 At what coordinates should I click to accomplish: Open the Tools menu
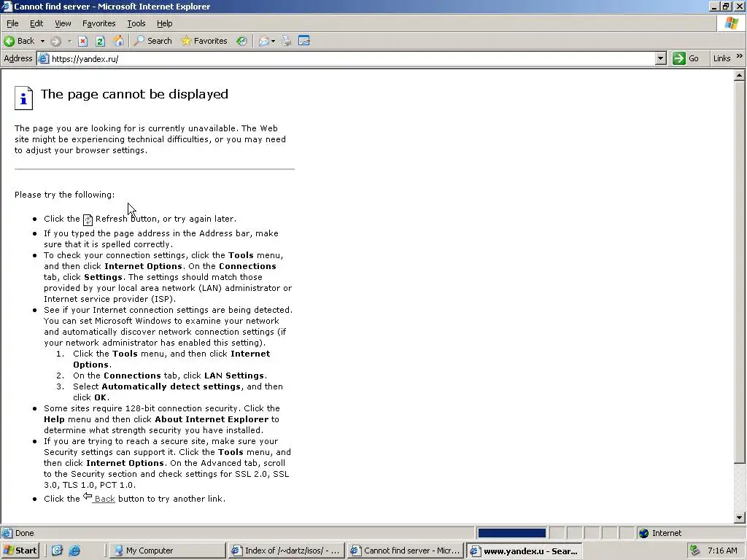[136, 23]
